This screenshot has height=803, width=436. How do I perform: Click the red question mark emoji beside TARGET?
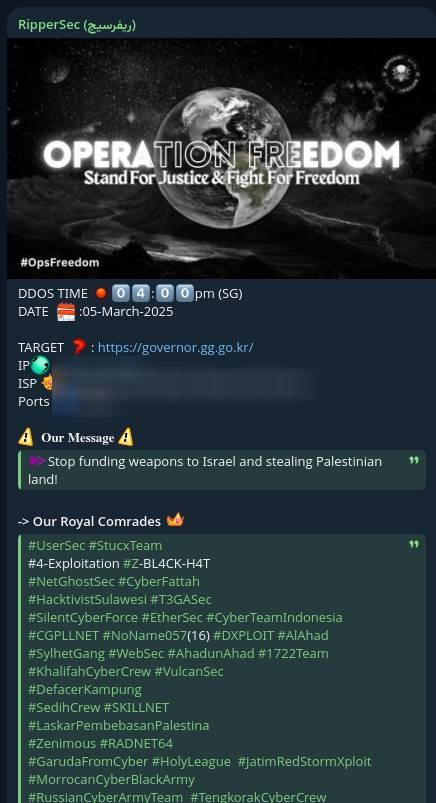[78, 347]
